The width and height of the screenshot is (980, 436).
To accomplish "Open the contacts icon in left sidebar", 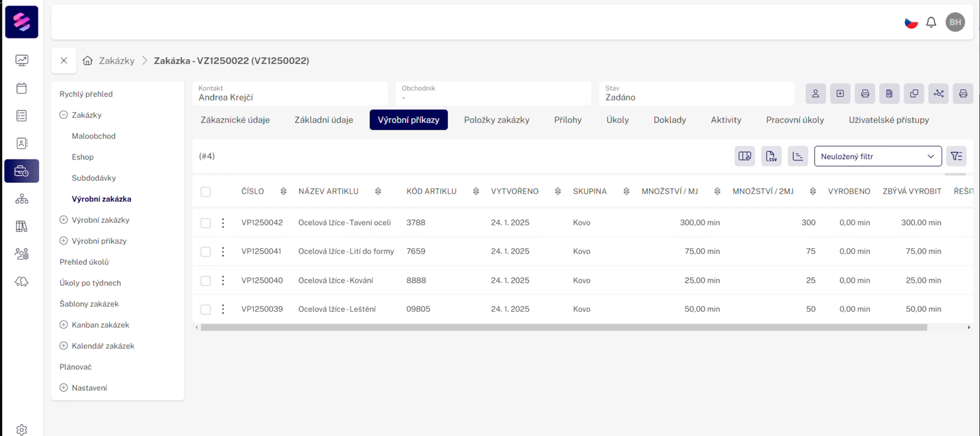I will pos(22,143).
